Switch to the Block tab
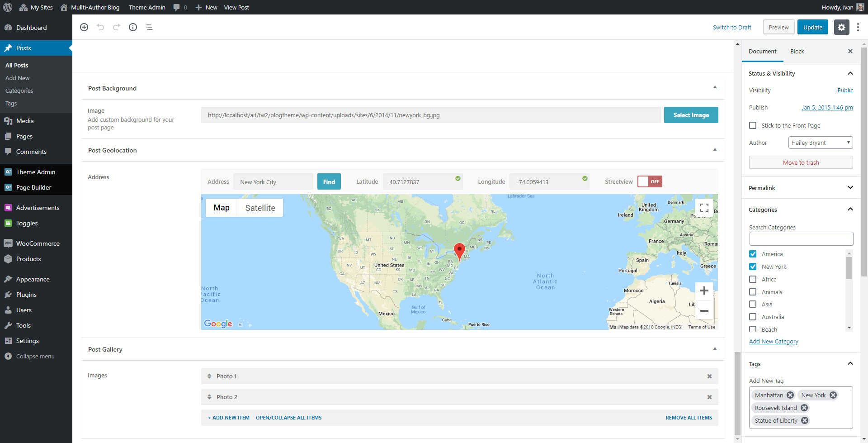This screenshot has height=443, width=868. 797,51
